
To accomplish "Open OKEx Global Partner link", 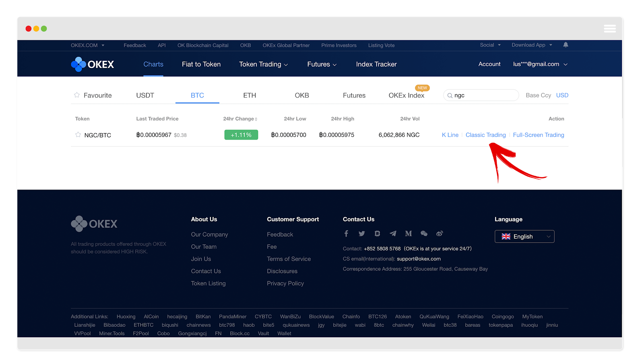I will tap(286, 45).
